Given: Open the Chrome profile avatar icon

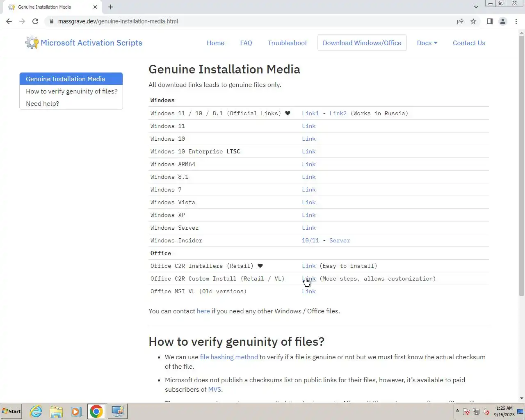Looking at the screenshot, I should [503, 21].
